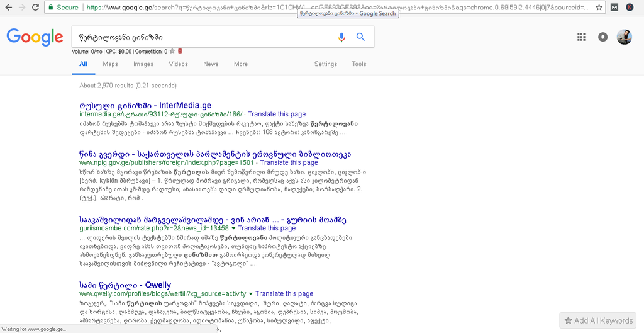Start voice search with microphone
This screenshot has height=333, width=644.
coord(341,37)
